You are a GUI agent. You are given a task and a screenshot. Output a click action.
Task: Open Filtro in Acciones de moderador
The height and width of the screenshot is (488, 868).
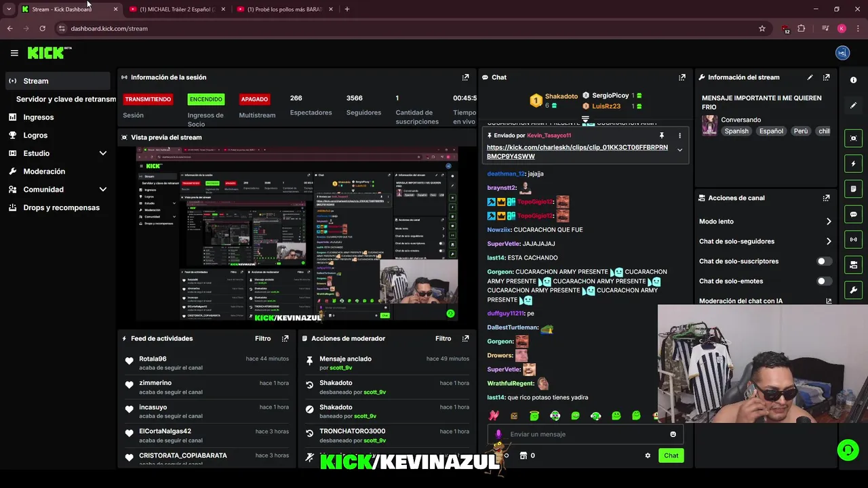443,338
